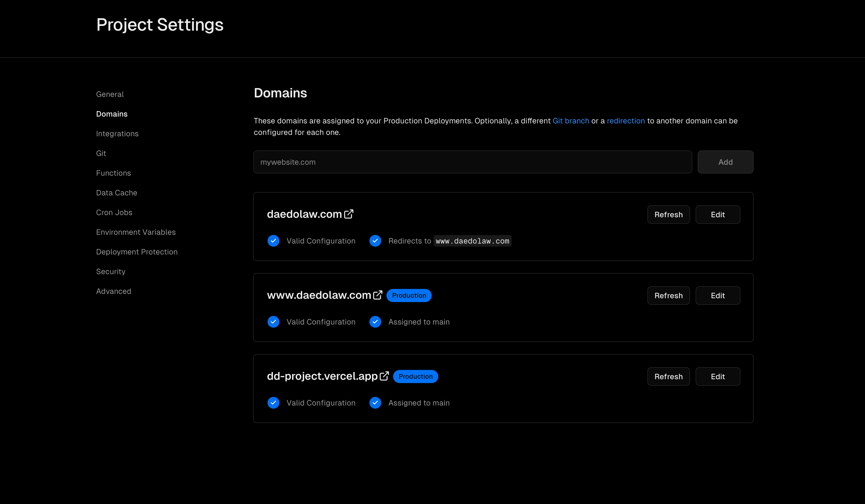Navigate to Data Cache settings
865x504 pixels.
point(117,193)
